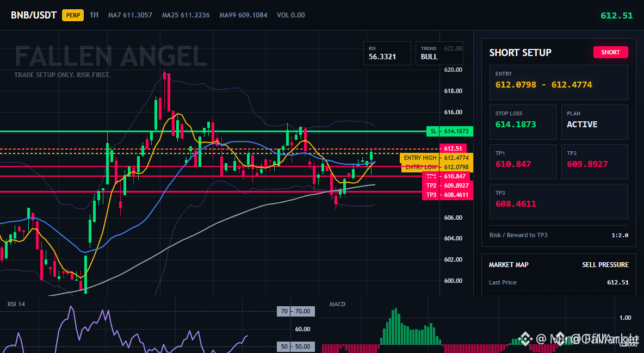Viewport: 644px width, 353px height.
Task: Click the green SL 614.1873 chart tag
Action: pos(450,131)
